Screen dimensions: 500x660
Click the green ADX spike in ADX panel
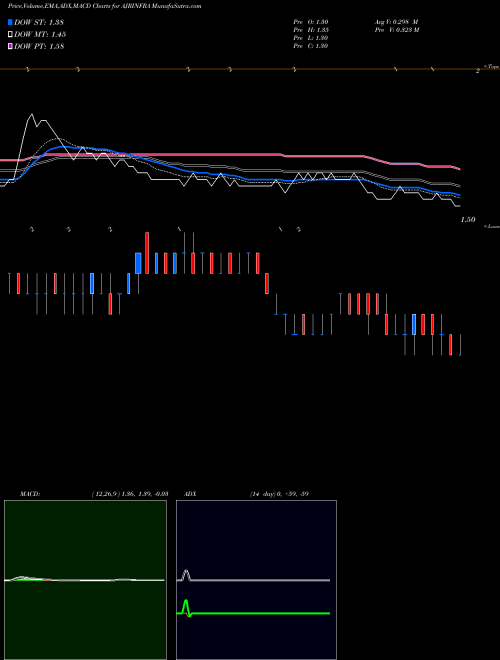pos(186,607)
